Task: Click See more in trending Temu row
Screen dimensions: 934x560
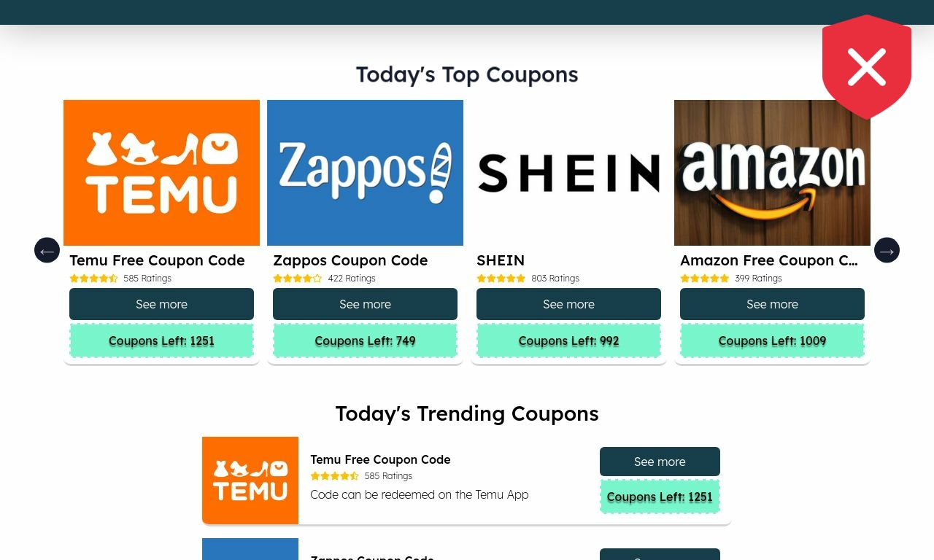Action: click(660, 462)
